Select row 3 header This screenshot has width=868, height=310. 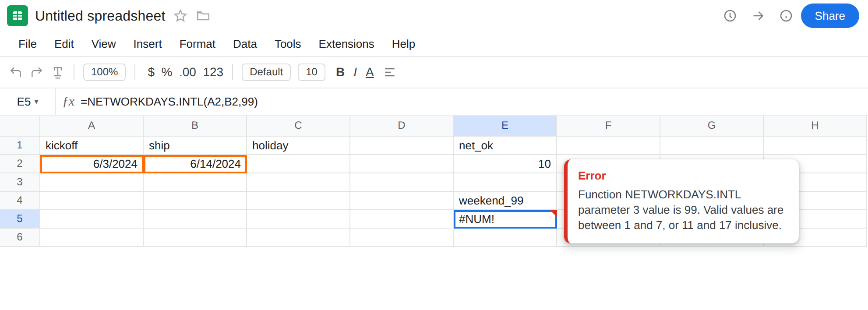click(x=20, y=182)
